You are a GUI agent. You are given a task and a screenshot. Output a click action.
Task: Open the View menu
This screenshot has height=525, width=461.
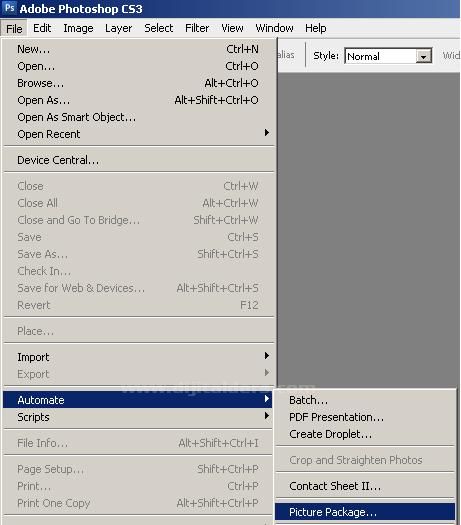pos(232,28)
